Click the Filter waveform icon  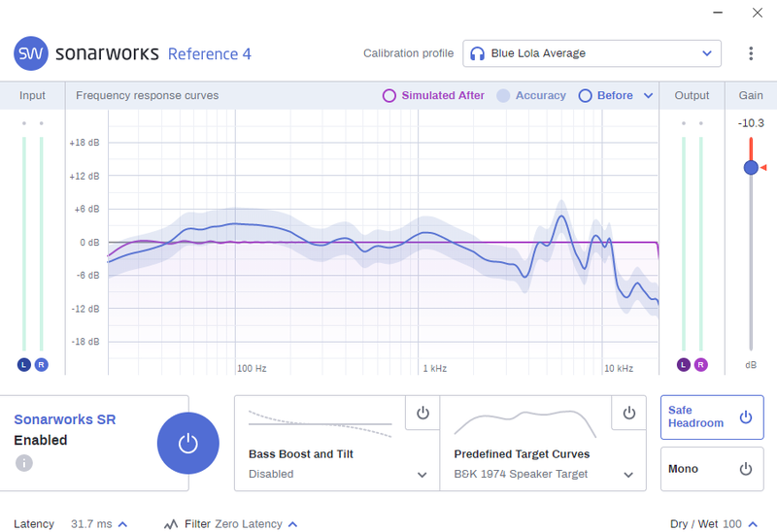pyautogui.click(x=171, y=524)
